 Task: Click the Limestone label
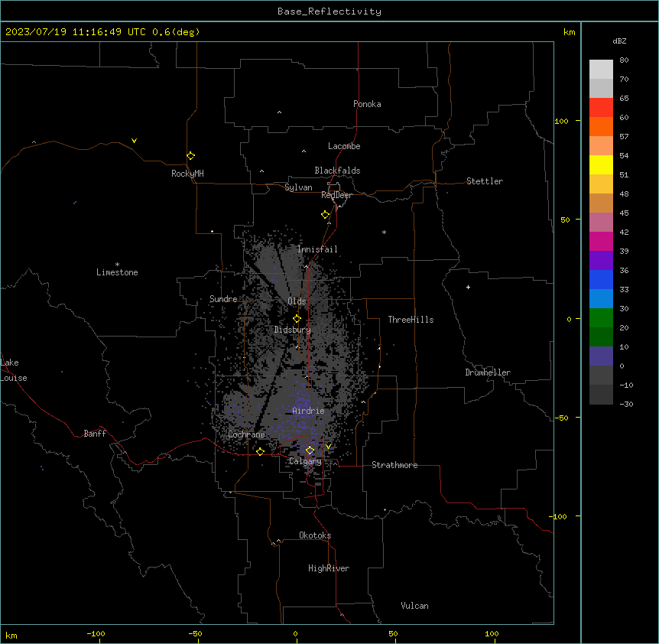[x=117, y=272]
